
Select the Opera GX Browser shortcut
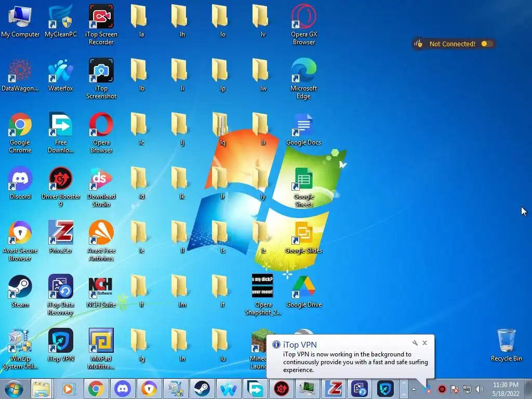tap(303, 25)
